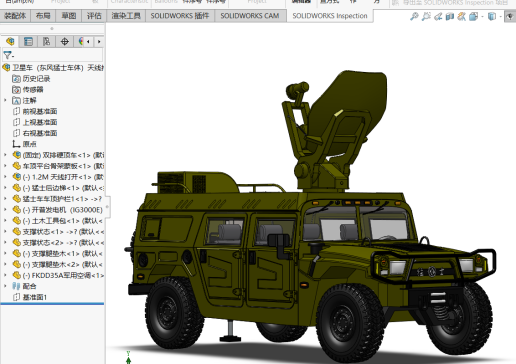
Task: Expand the 双排硬顶车<1> component
Action: click(5, 155)
